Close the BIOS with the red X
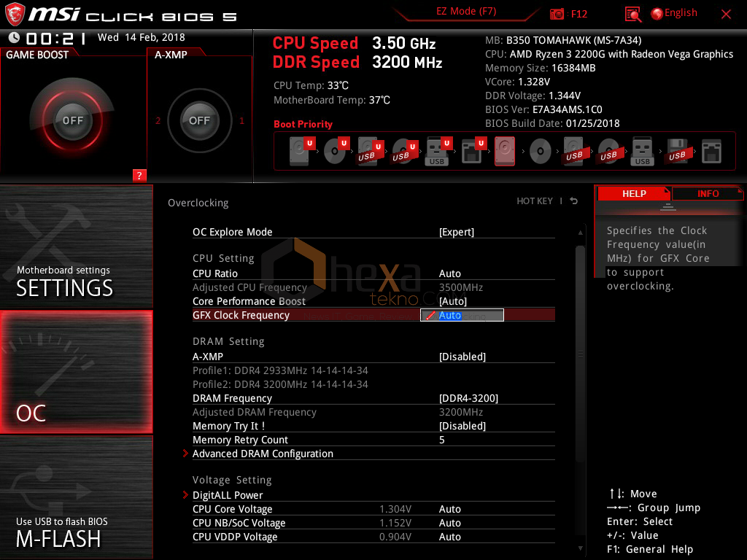The height and width of the screenshot is (560, 747). 726,15
